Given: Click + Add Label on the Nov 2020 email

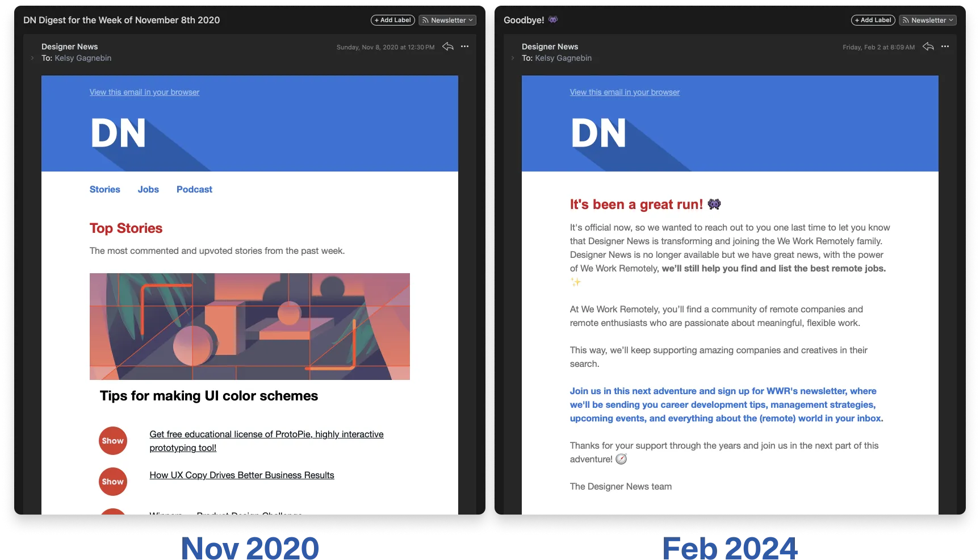Looking at the screenshot, I should pos(392,20).
